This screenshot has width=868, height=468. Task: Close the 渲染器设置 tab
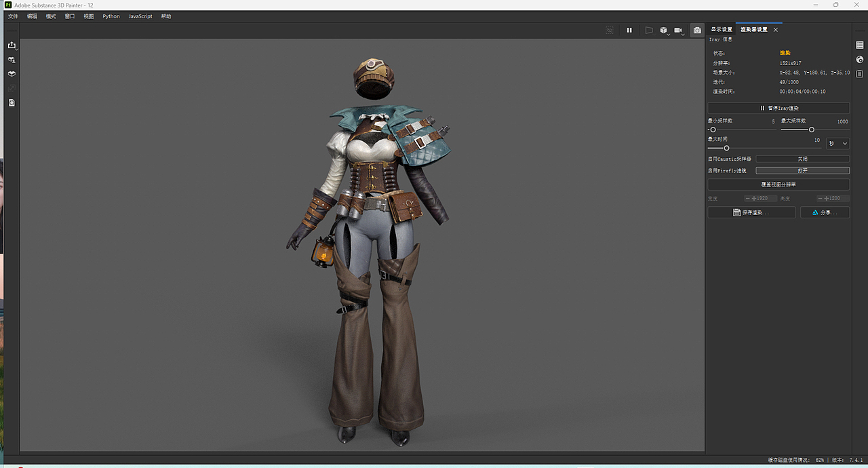tap(776, 30)
